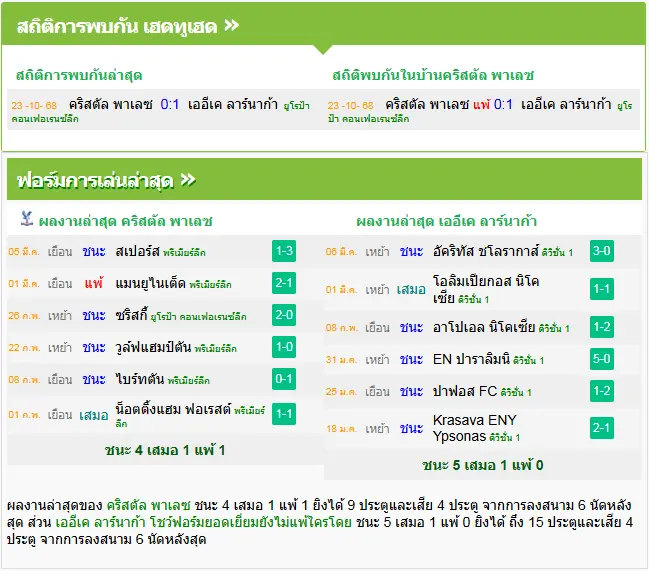
Task: Click Krasava ENY Ypsonas opponent name
Action: click(x=475, y=428)
